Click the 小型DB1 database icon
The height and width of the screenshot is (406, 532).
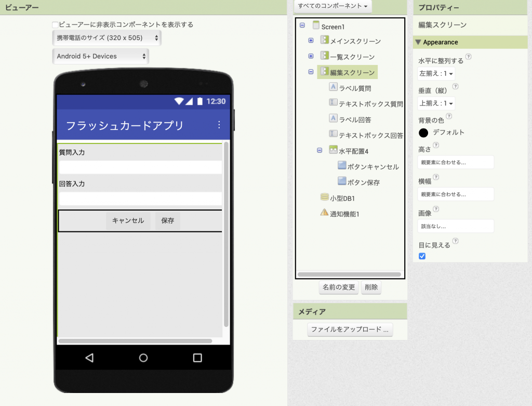tap(325, 197)
